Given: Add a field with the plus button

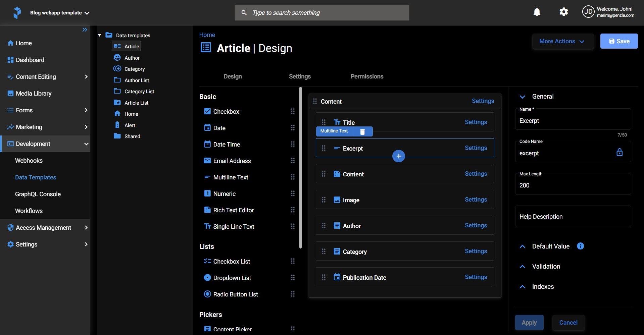Looking at the screenshot, I should pyautogui.click(x=399, y=156).
